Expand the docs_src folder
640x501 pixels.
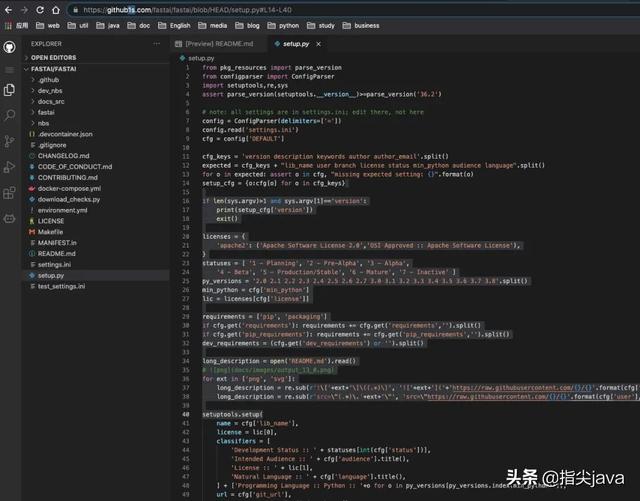(x=52, y=101)
